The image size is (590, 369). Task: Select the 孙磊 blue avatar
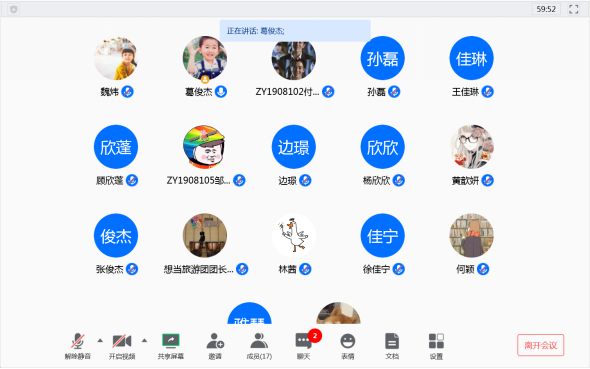(382, 58)
